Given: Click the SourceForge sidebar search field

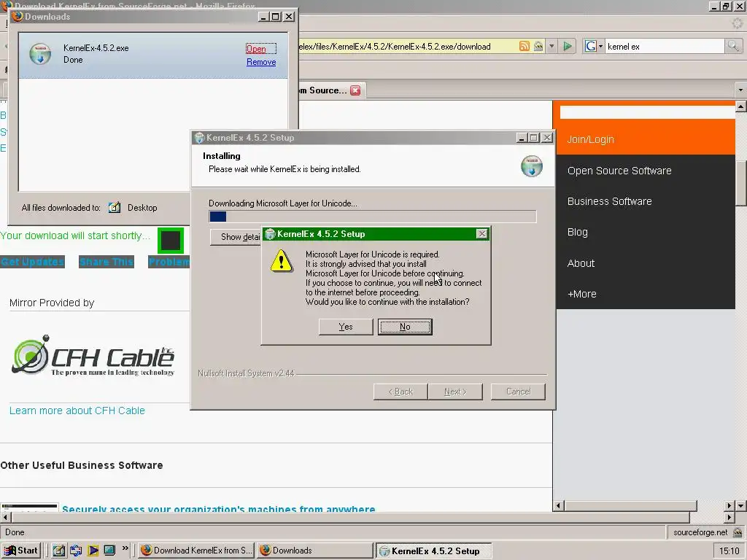Looking at the screenshot, I should coord(648,112).
